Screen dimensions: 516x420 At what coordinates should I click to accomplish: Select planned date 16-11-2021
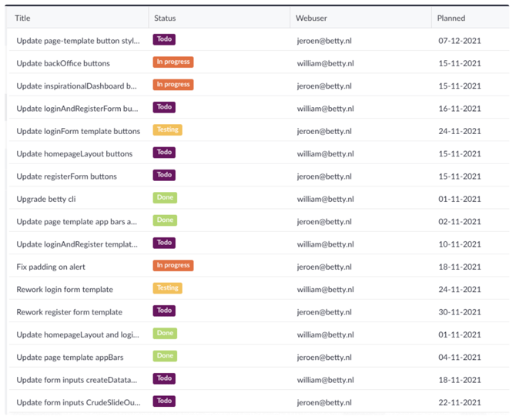tap(460, 109)
